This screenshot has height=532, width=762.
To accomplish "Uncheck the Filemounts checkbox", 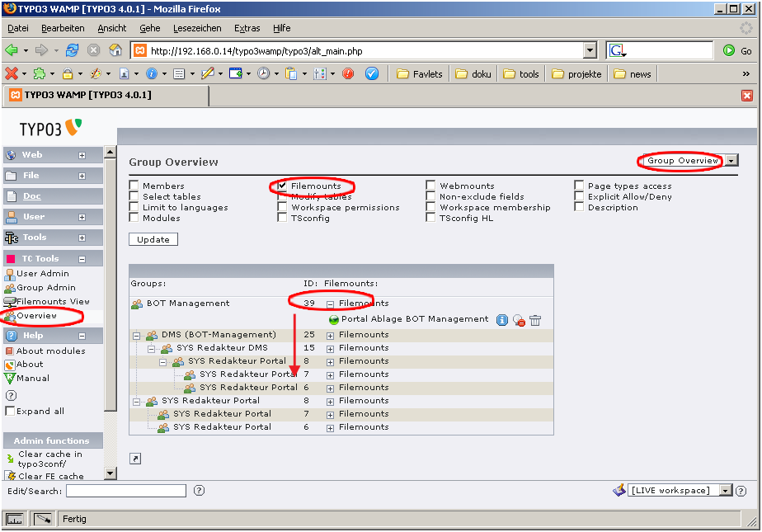I will [282, 185].
